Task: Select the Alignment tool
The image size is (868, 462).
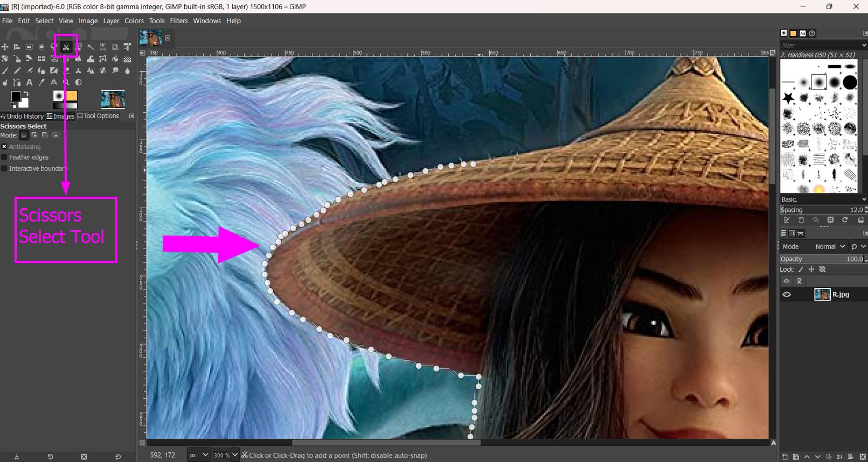Action: coord(17,47)
